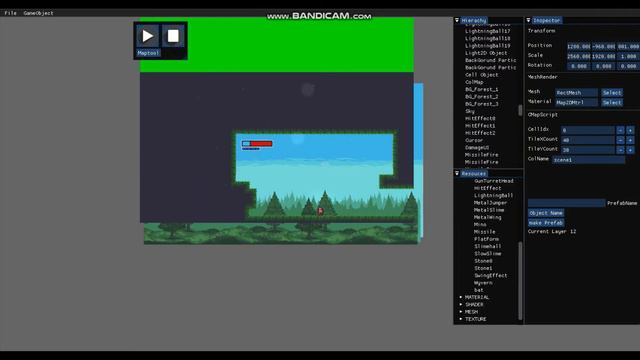640x360 pixels.
Task: Select ColMap in Hierarchy
Action: click(x=474, y=82)
